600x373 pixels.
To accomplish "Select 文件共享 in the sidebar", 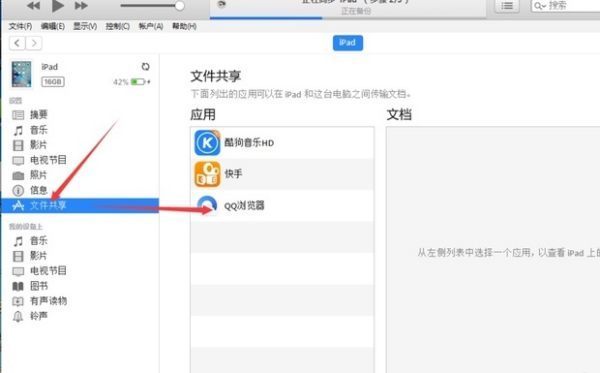I will coord(80,205).
